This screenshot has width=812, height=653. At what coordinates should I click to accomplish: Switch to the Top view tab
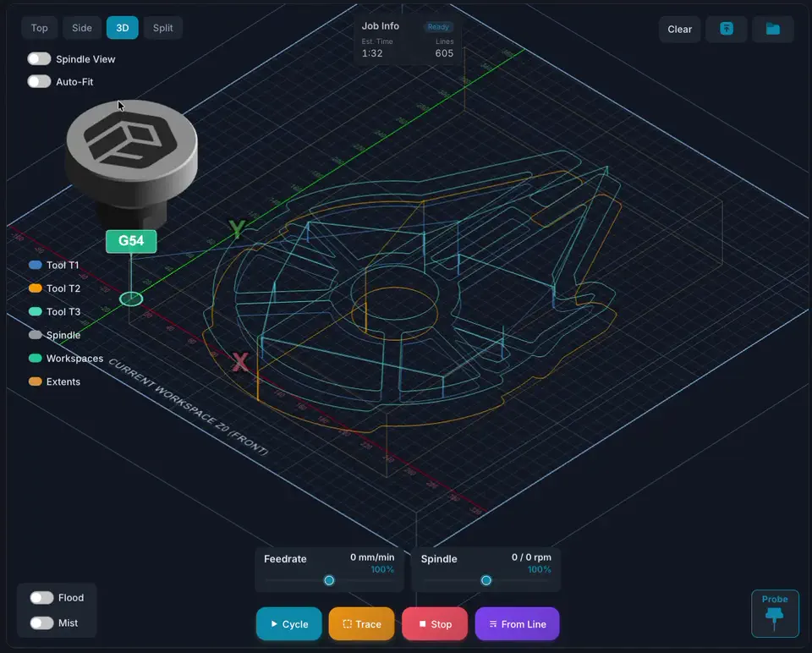tap(40, 28)
